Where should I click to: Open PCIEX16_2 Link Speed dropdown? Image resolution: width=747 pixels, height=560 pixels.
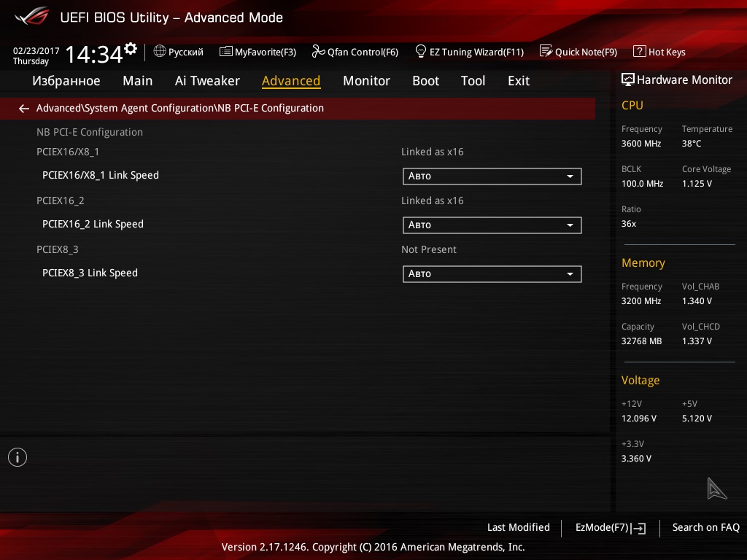[492, 225]
